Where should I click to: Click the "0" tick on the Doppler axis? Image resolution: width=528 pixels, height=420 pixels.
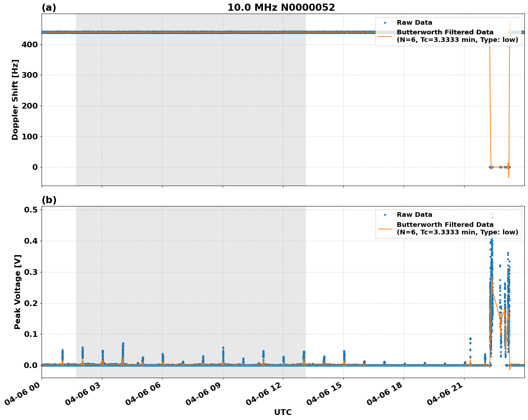pos(35,167)
